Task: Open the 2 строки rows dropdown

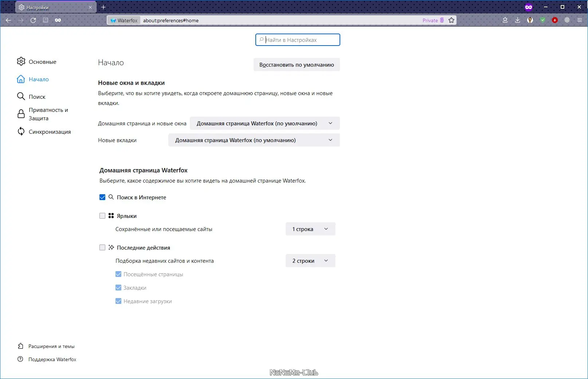Action: pyautogui.click(x=310, y=261)
